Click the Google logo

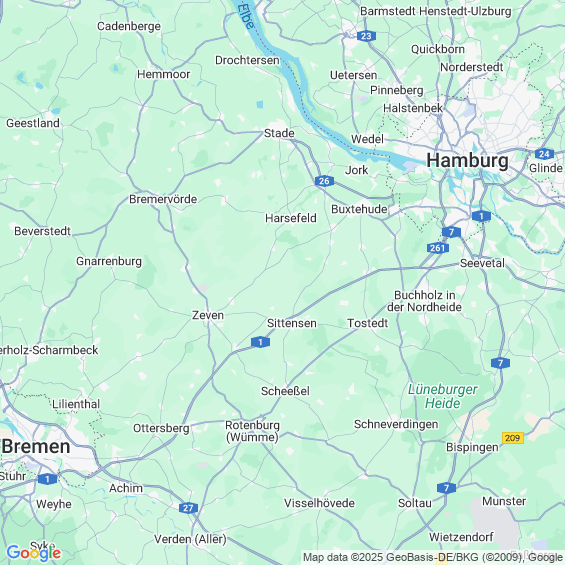34,553
